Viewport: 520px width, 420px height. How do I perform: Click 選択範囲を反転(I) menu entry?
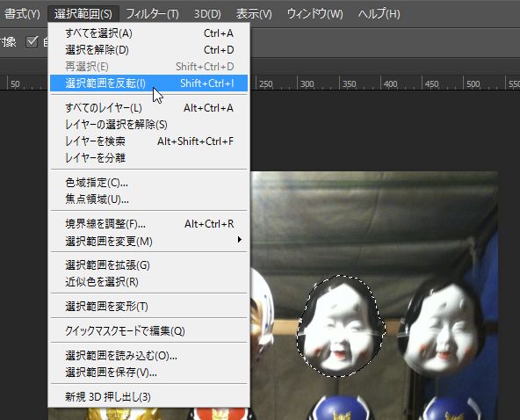[149, 83]
